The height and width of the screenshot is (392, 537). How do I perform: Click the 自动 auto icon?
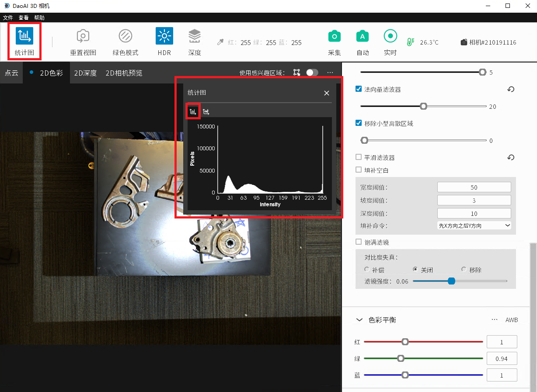coord(363,36)
